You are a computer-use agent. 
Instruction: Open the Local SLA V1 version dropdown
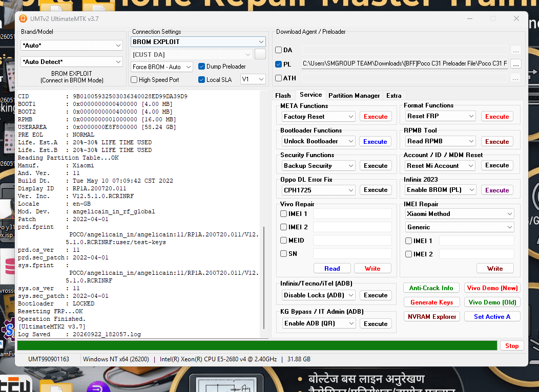click(x=253, y=79)
